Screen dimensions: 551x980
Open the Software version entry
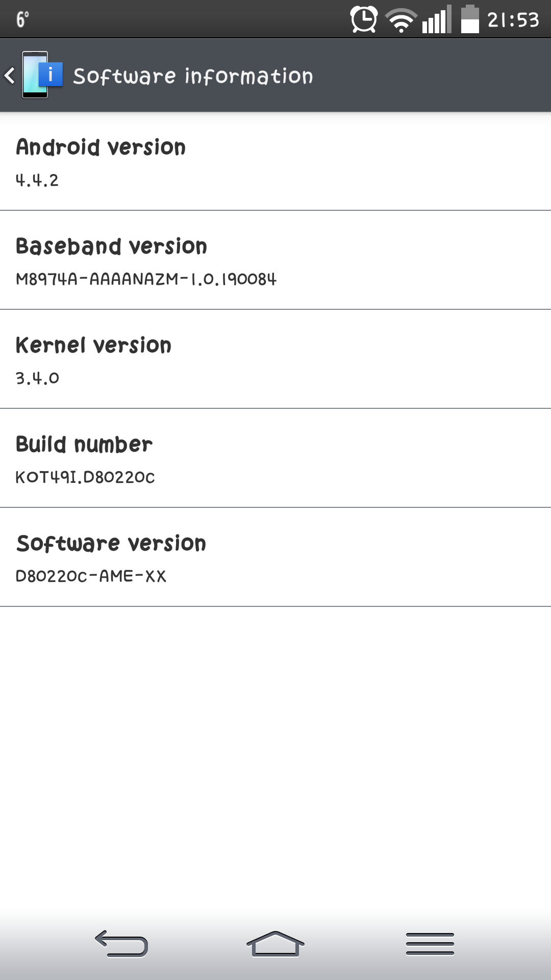(275, 557)
